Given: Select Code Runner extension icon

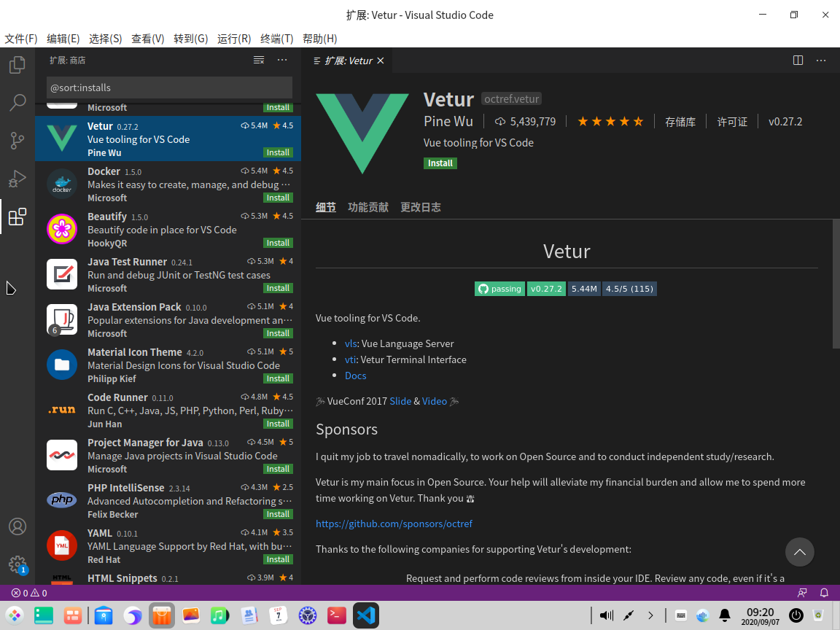Looking at the screenshot, I should tap(61, 410).
